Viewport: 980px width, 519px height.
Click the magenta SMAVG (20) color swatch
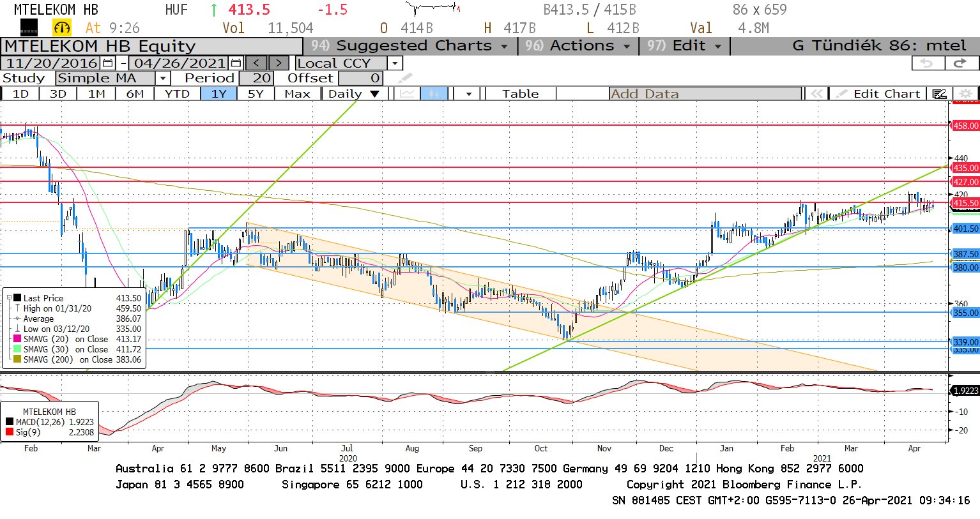17,339
